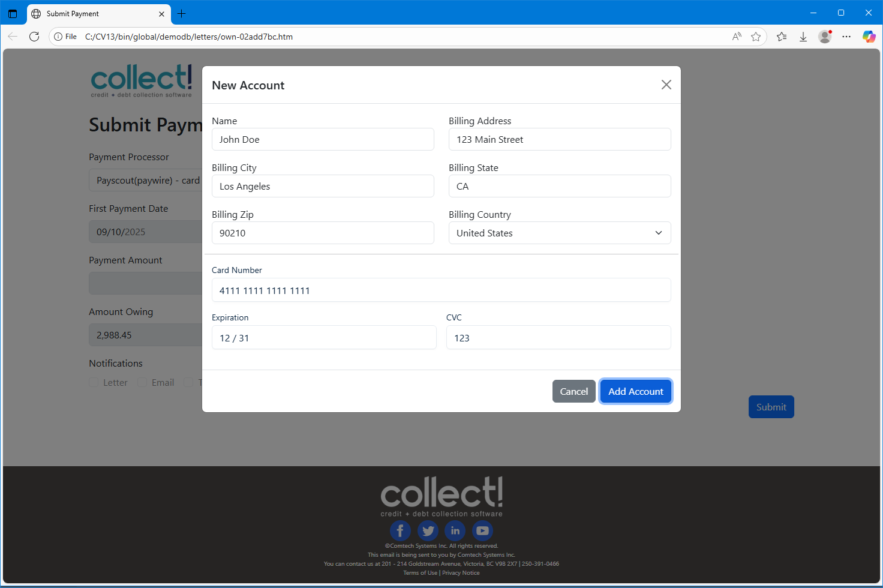883x588 pixels.
Task: Close the New Account dialog with X
Action: click(666, 85)
